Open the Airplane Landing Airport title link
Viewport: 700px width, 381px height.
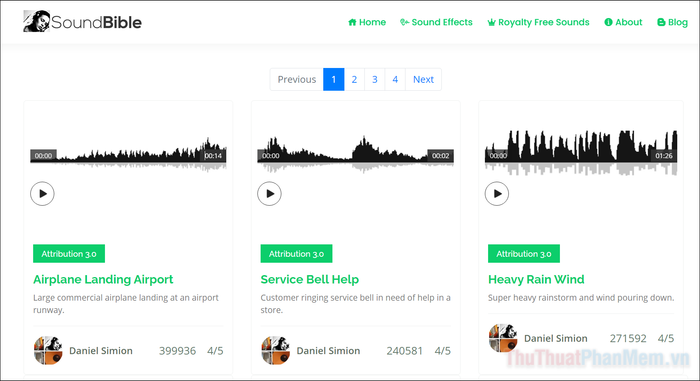(x=103, y=279)
